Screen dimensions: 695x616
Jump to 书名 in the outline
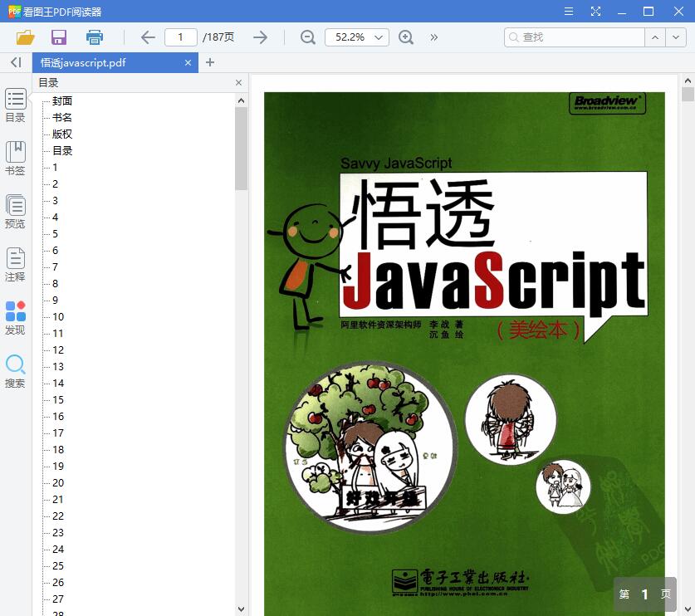(x=62, y=117)
